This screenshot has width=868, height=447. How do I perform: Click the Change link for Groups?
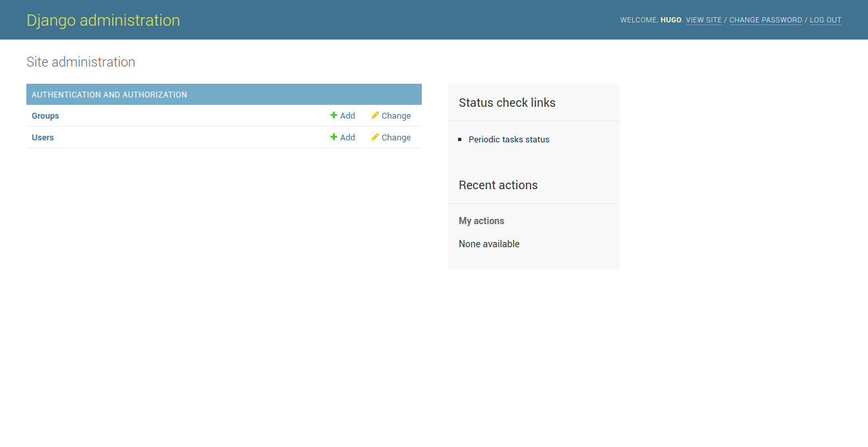(395, 115)
